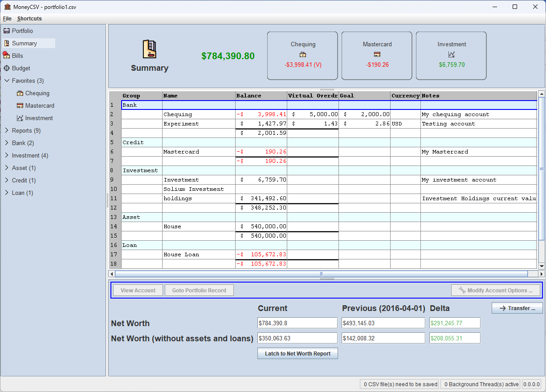The image size is (546, 392).
Task: Click the Investment card showing $6,759.70
Action: click(x=451, y=55)
